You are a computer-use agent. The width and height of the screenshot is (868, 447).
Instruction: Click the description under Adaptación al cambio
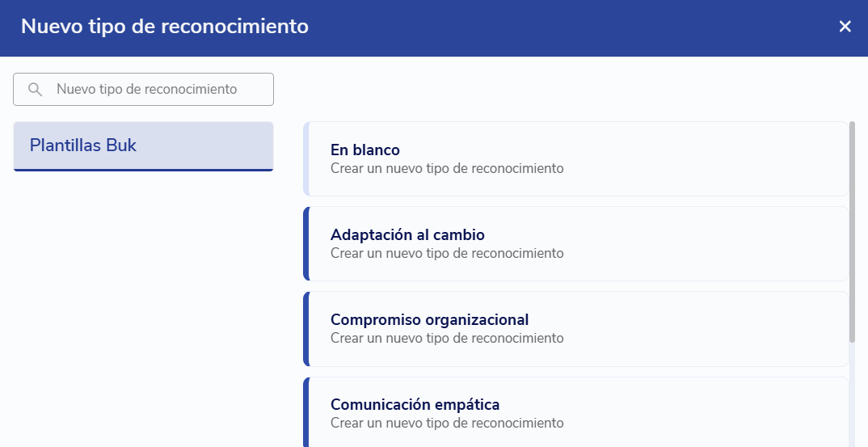pos(447,254)
